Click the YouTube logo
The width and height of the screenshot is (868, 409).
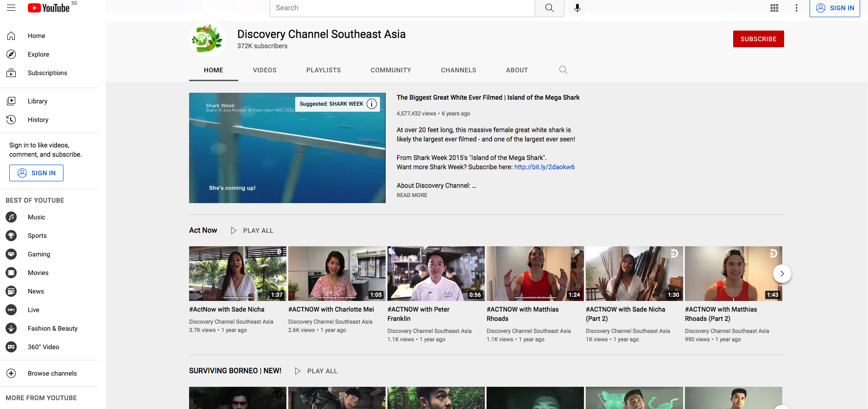49,8
